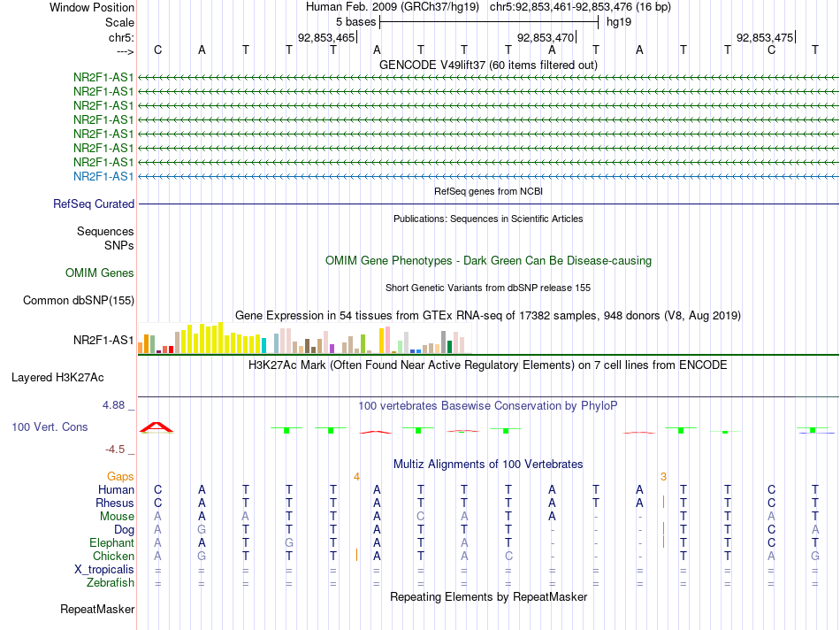Screen dimensions: 840x630
Task: Click the X_tropicalis alignment row label
Action: coord(104,570)
